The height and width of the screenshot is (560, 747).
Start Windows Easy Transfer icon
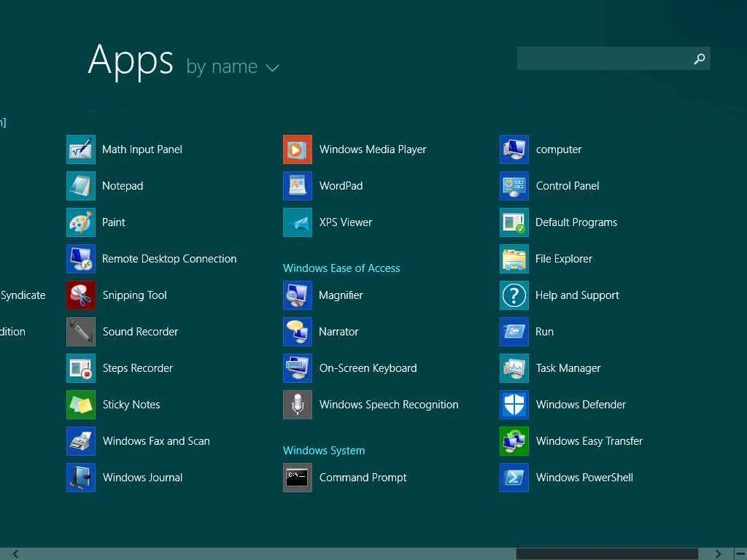click(514, 441)
